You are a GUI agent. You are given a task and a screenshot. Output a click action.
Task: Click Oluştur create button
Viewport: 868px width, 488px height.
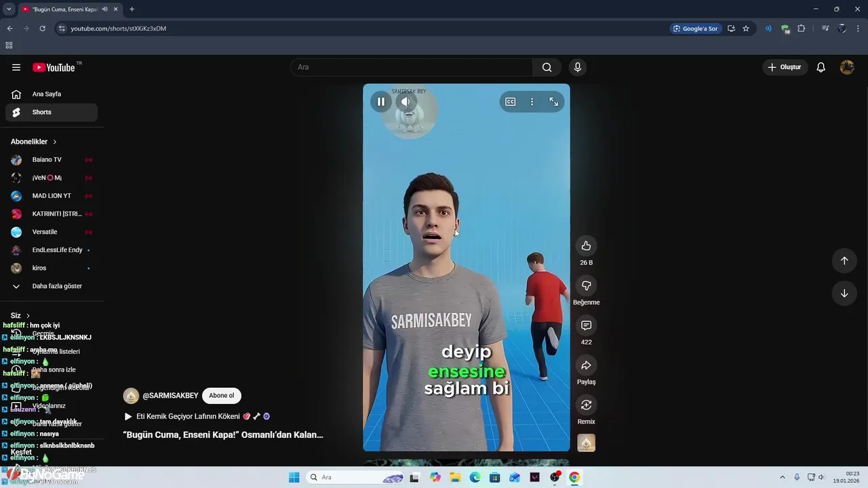point(785,67)
